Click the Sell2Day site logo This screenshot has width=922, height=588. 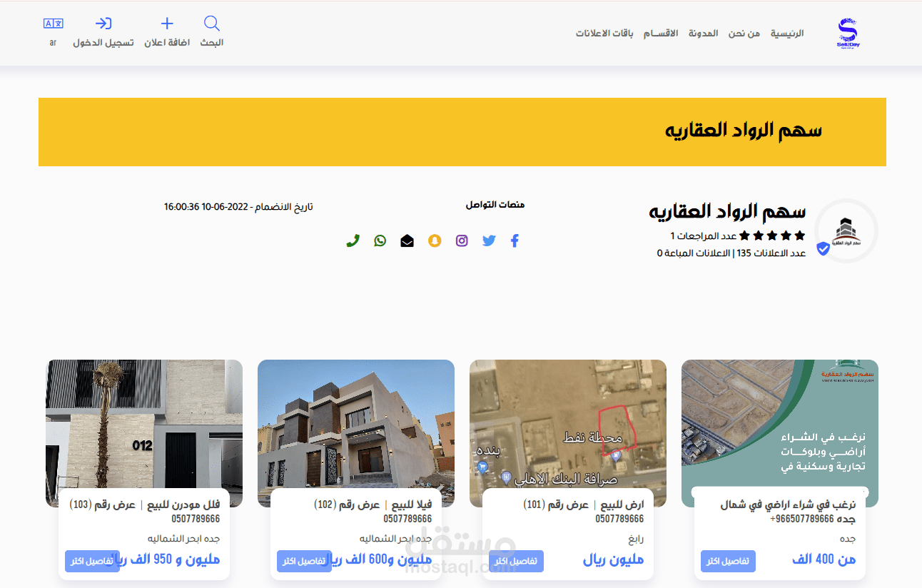coord(847,34)
